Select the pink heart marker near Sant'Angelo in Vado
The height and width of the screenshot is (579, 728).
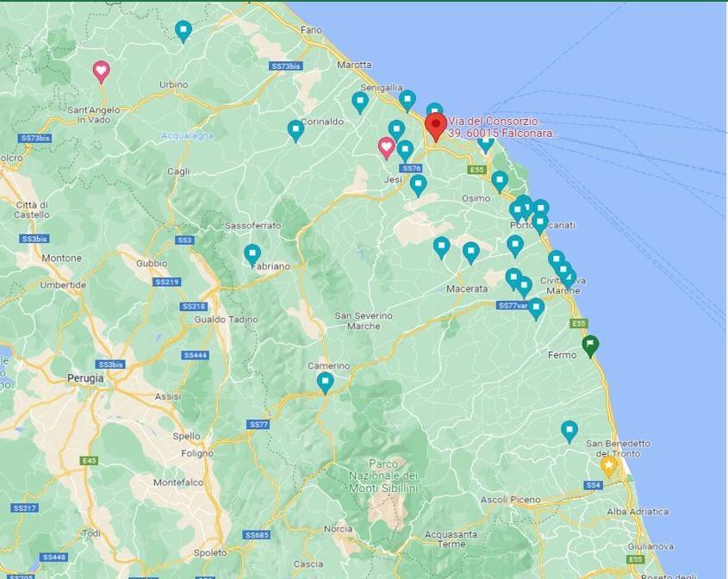101,72
